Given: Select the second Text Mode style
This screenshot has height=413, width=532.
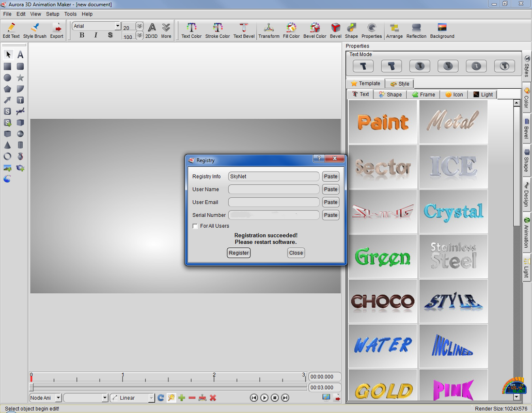Looking at the screenshot, I should point(392,66).
